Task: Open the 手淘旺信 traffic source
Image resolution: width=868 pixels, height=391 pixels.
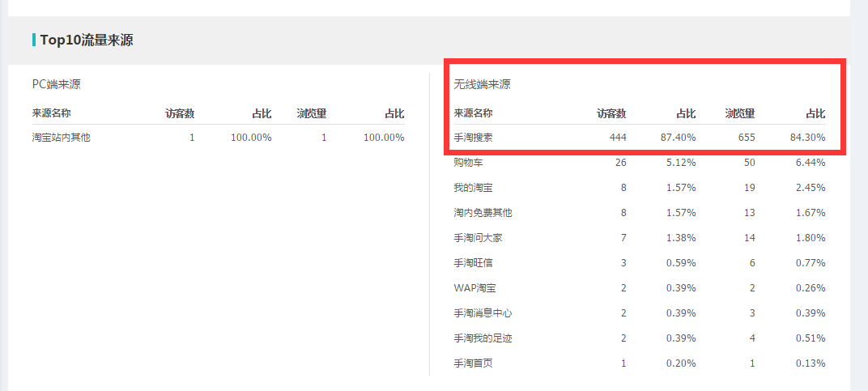Action: pyautogui.click(x=473, y=263)
